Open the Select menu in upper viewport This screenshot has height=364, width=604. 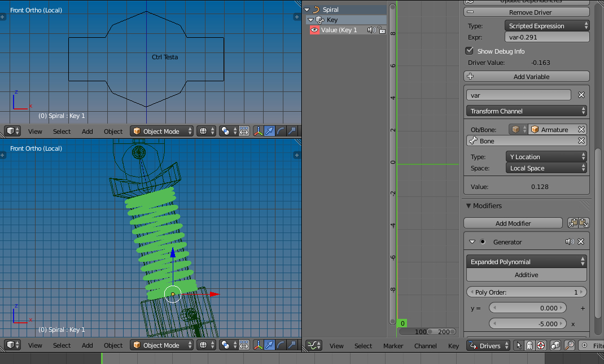(62, 131)
